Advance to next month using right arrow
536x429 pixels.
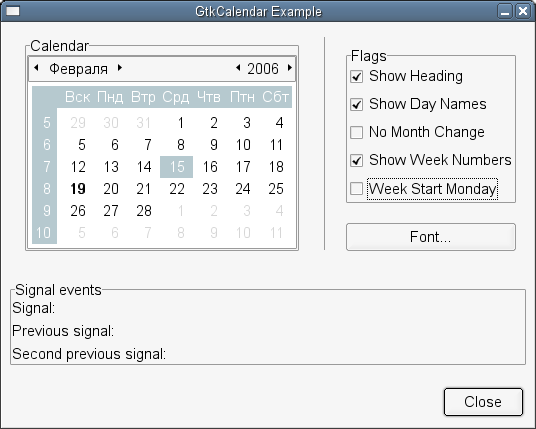click(120, 68)
